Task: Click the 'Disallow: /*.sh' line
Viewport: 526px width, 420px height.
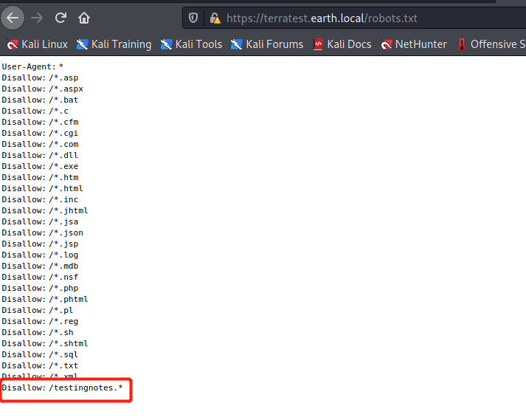Action: coord(38,333)
